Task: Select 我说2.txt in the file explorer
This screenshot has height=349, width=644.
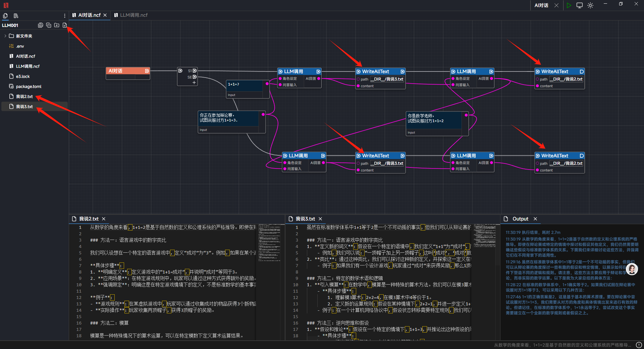Action: click(24, 97)
